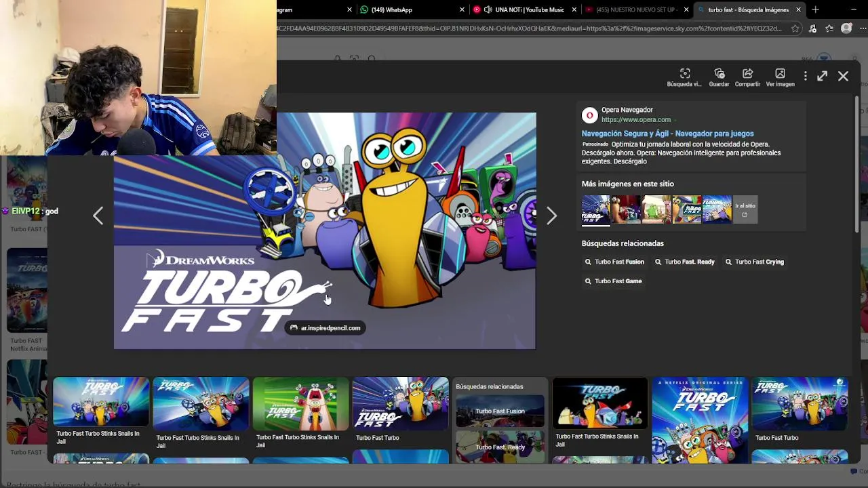This screenshot has width=868, height=488.
Task: Search related Turbo Fast. Ready chip
Action: [685, 262]
